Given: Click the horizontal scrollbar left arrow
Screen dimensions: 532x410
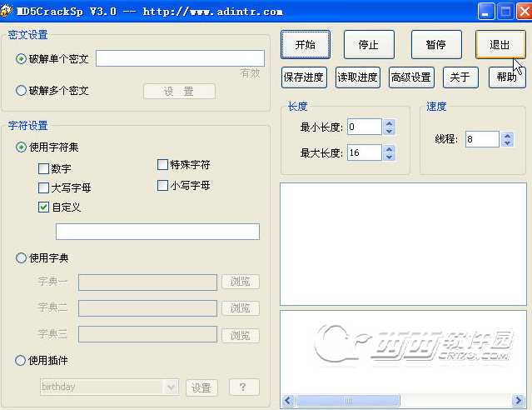Looking at the screenshot, I should (x=288, y=400).
